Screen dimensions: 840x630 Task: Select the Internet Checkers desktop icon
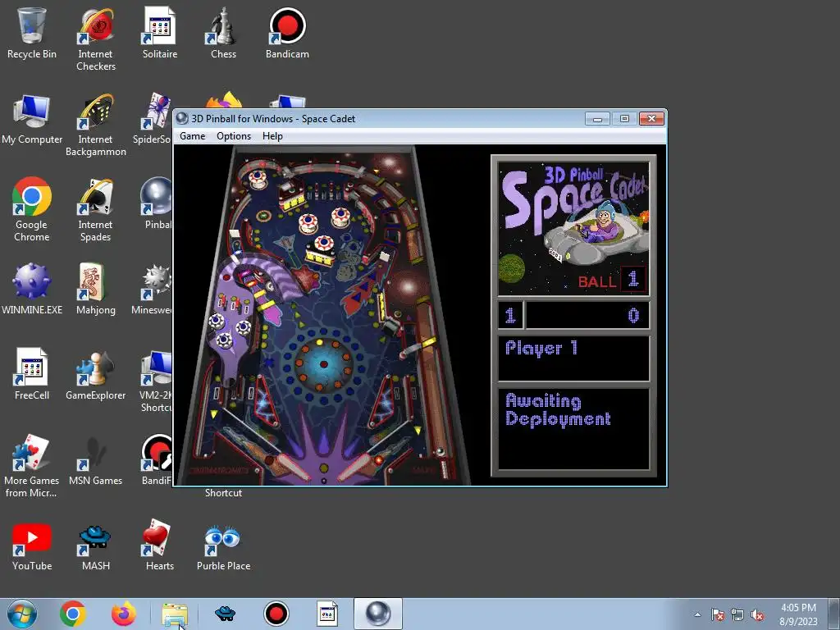(96, 39)
